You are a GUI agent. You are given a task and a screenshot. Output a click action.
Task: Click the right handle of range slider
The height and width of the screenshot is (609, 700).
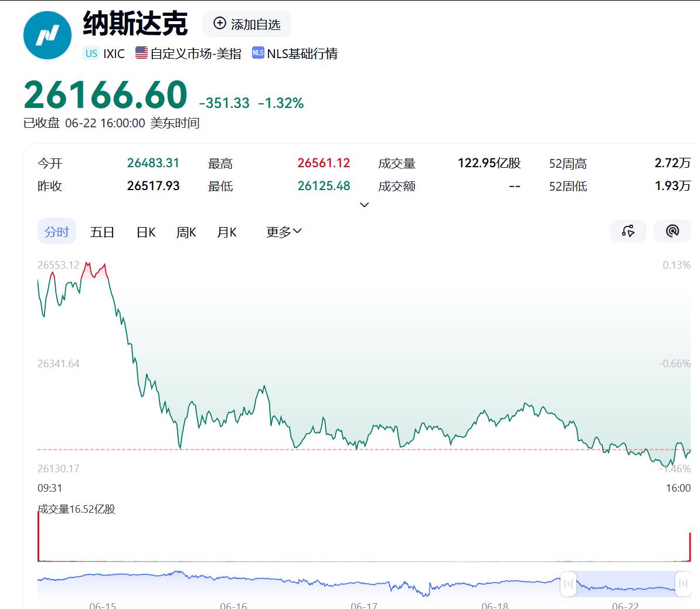tap(683, 584)
